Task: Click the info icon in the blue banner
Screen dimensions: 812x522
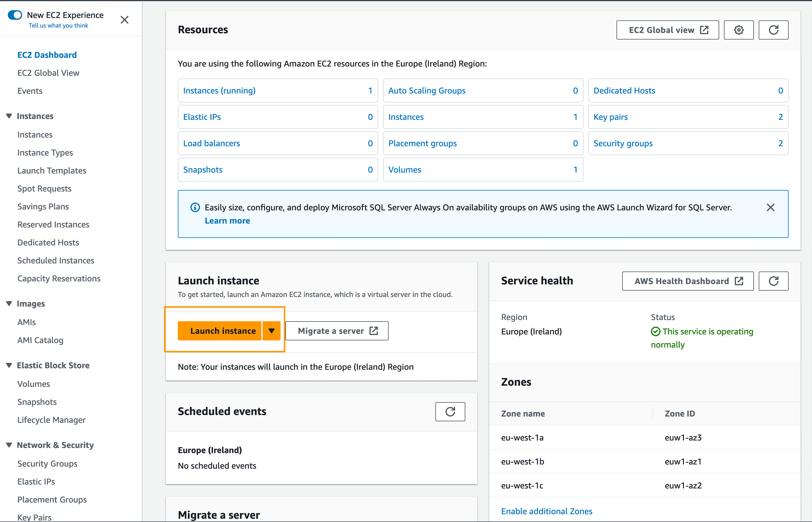Action: pos(195,207)
